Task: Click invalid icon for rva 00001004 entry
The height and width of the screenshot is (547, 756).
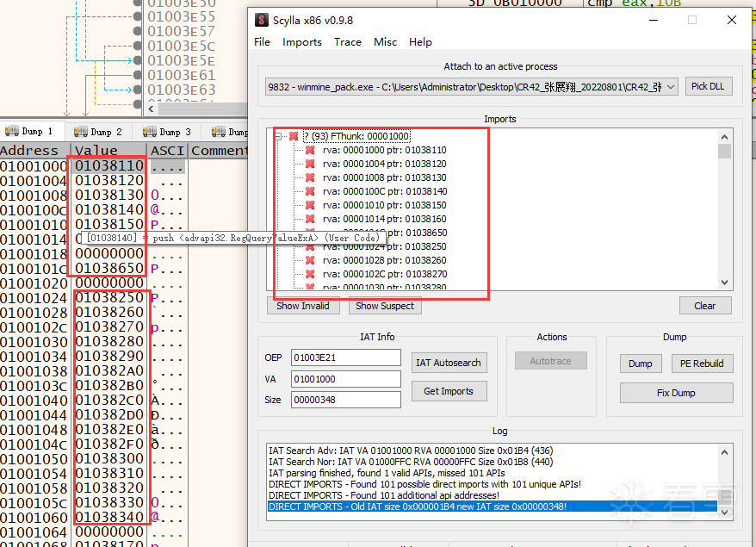Action: pyautogui.click(x=310, y=164)
